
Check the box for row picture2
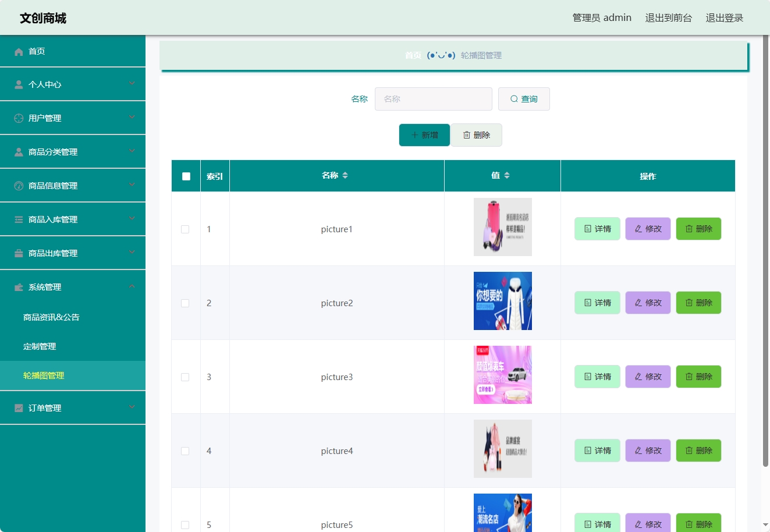(185, 303)
